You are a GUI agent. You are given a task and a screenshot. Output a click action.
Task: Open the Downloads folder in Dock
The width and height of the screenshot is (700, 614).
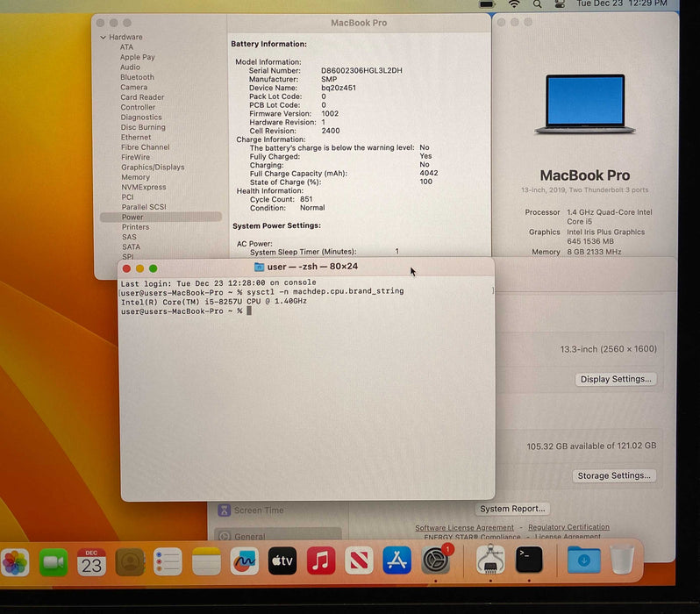click(x=584, y=560)
